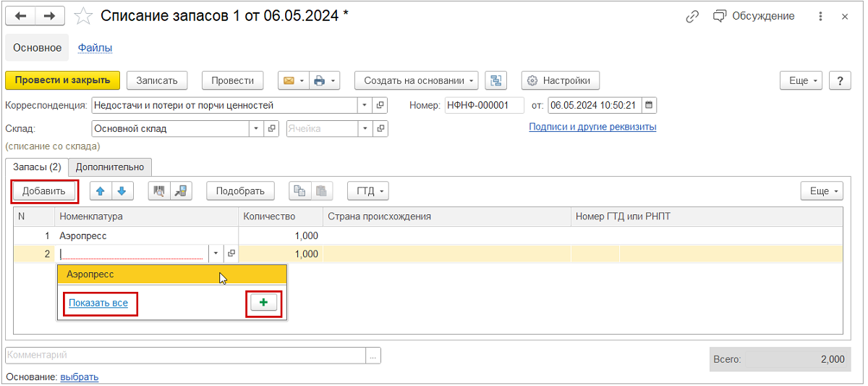Click green plus to create item
The width and height of the screenshot is (868, 386).
[x=263, y=303]
